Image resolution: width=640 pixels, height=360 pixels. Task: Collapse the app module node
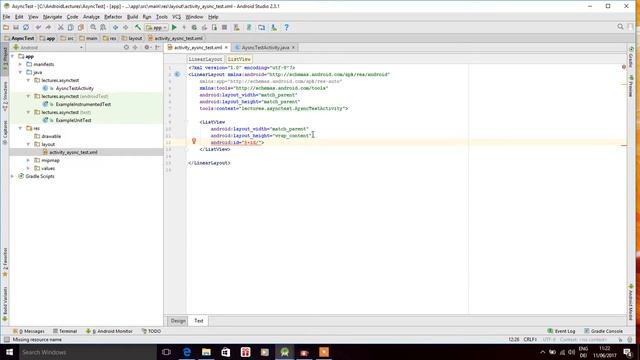point(13,56)
